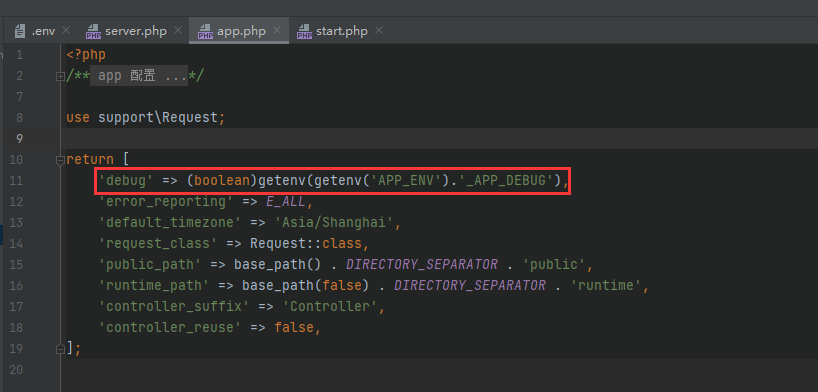The height and width of the screenshot is (392, 818).
Task: Click the fold end marker at line 19
Action: (x=60, y=348)
